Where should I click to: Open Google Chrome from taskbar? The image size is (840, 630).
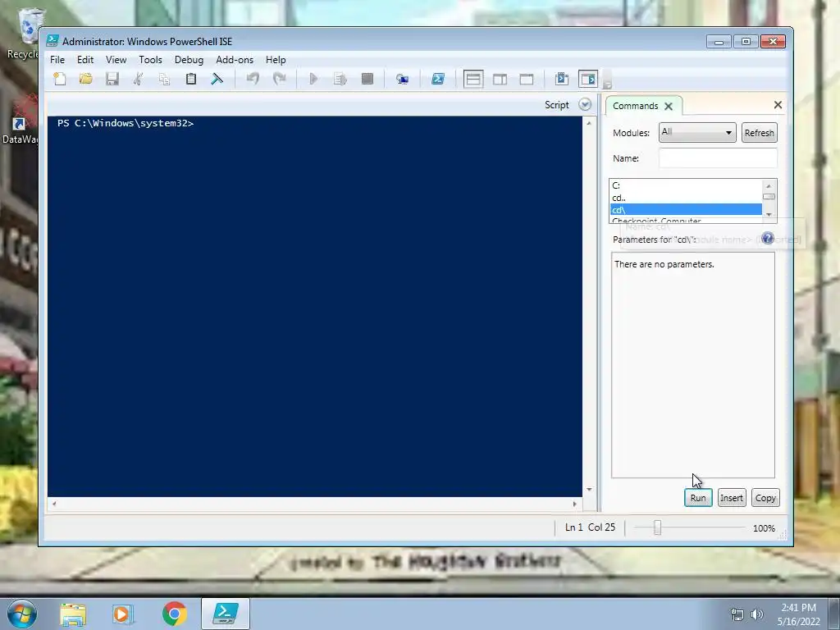point(174,614)
